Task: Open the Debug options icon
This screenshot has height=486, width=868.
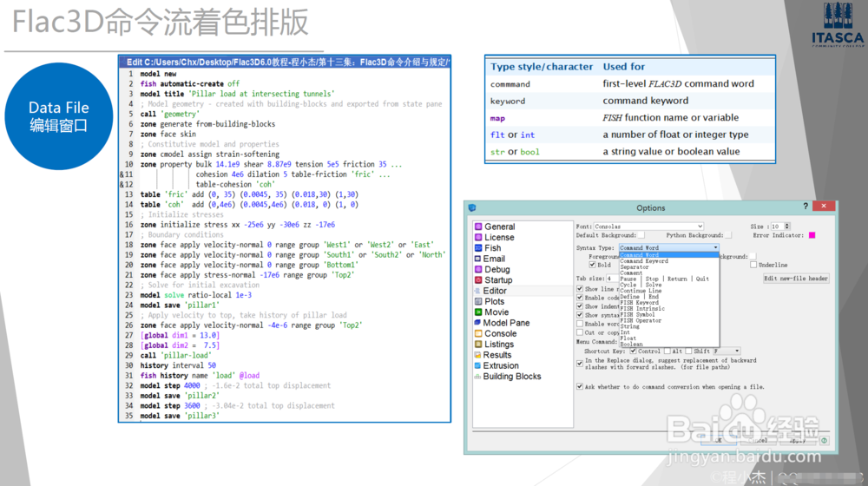Action: 478,269
